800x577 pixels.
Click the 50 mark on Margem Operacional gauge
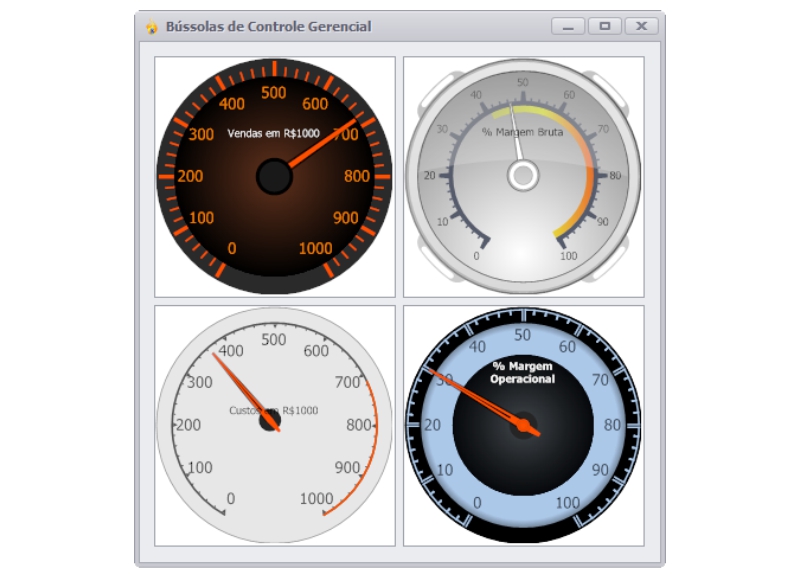coord(522,335)
